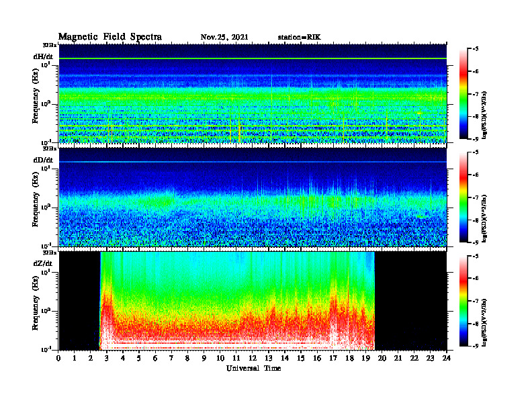Click the dH/dt panel label
Viewport: 532px width, 411px height.
pos(43,56)
